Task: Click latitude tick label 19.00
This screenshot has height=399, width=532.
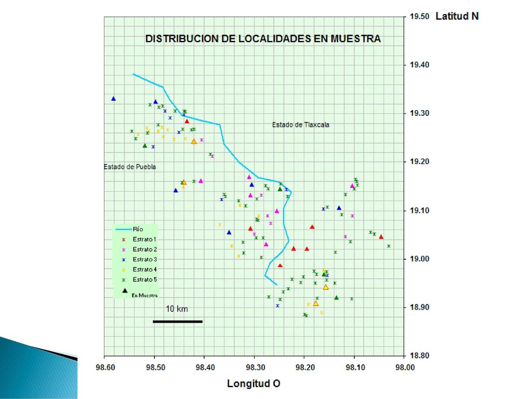Action: (420, 259)
